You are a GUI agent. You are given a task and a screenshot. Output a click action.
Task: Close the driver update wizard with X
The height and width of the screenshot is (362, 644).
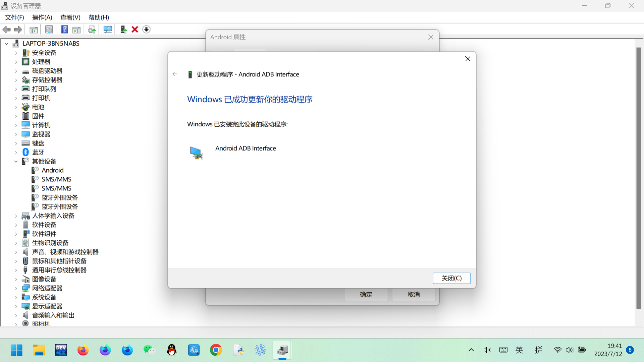pyautogui.click(x=468, y=59)
